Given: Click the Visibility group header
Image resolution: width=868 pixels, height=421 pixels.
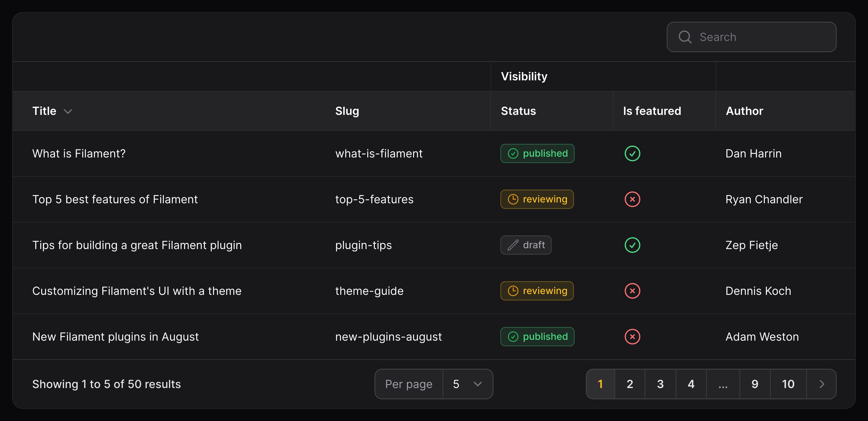Looking at the screenshot, I should [524, 76].
